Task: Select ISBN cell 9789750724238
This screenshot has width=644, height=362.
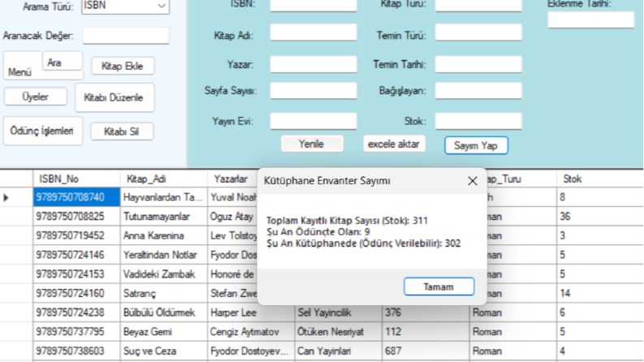Action: (77, 312)
